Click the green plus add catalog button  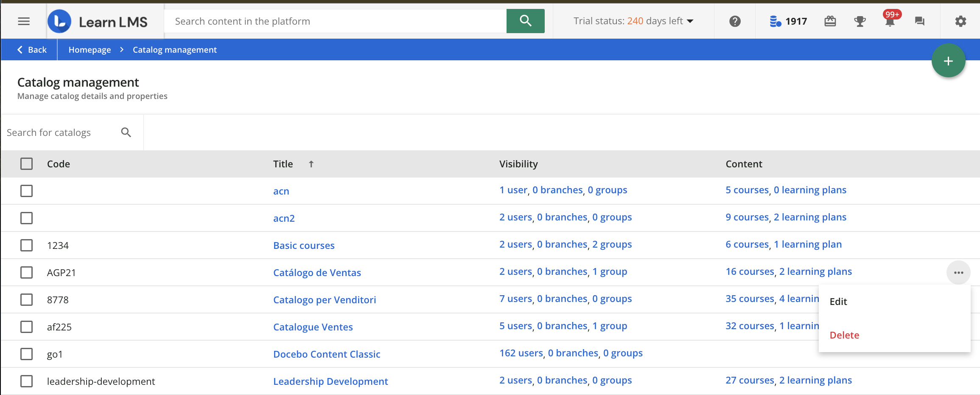[x=948, y=61]
